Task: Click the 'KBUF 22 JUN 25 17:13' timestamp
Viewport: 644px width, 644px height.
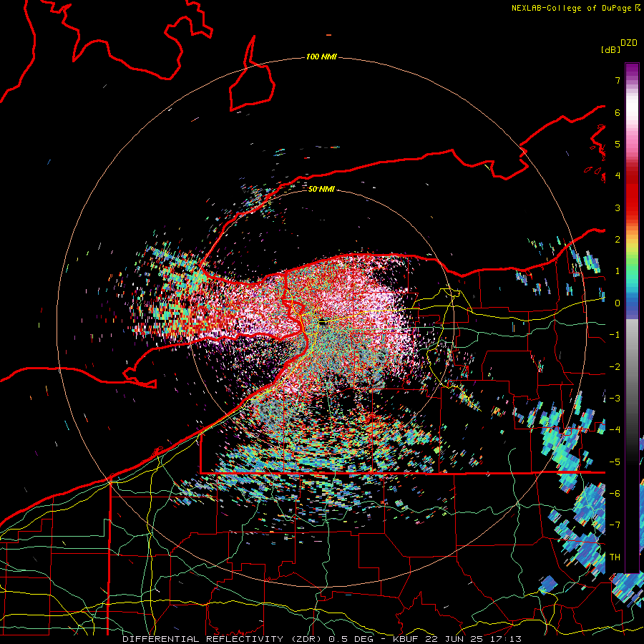Action: (457, 639)
